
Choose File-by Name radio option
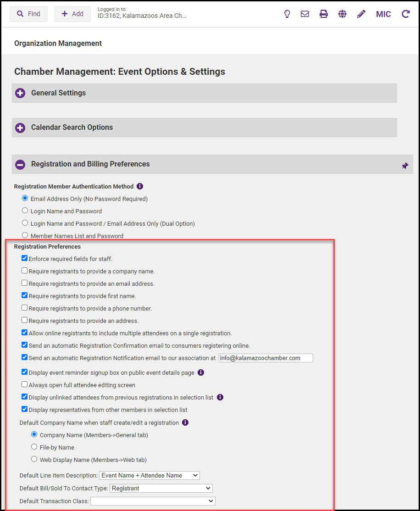(34, 447)
